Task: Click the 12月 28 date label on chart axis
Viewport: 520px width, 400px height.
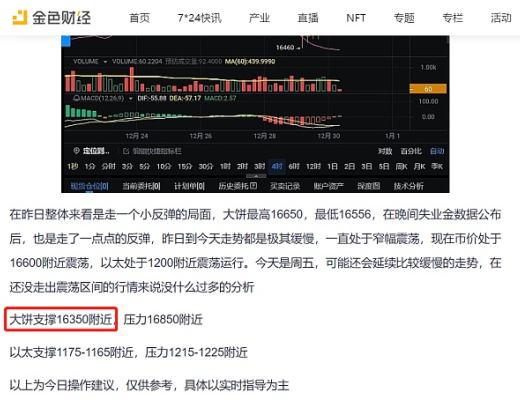Action: (x=265, y=136)
